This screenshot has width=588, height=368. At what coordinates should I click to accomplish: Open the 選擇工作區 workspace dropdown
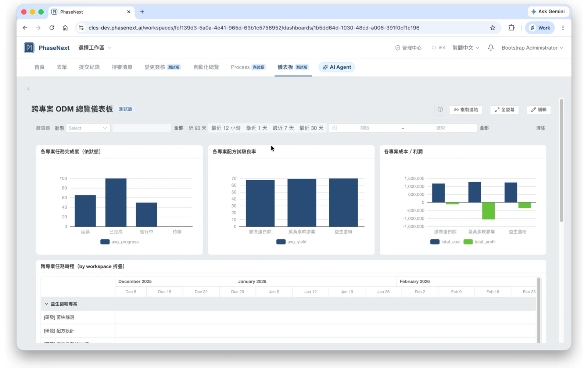coord(95,48)
